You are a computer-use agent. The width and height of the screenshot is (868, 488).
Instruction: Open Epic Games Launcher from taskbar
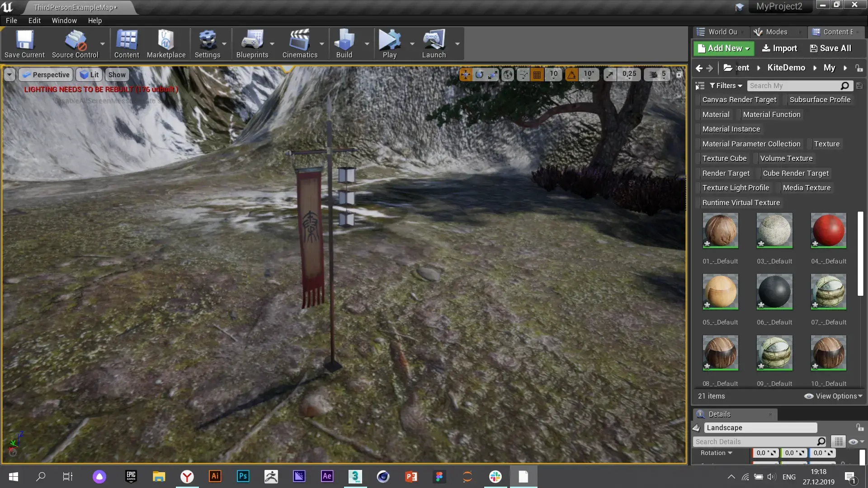pos(131,476)
